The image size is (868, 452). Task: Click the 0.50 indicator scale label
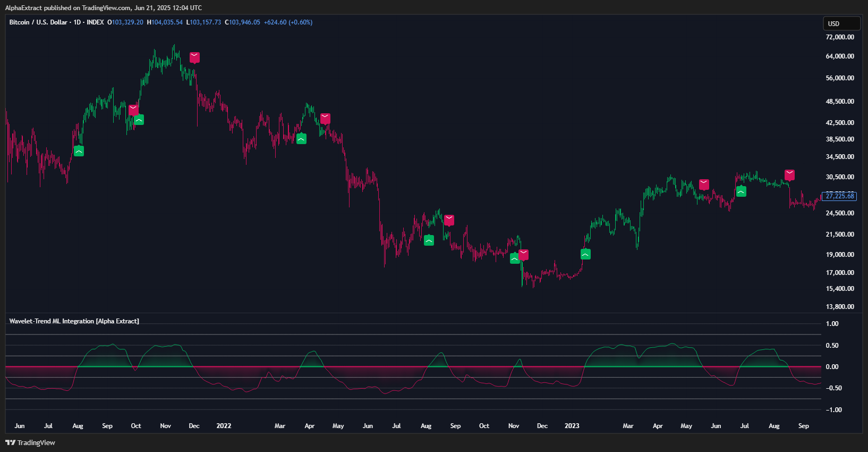(832, 346)
